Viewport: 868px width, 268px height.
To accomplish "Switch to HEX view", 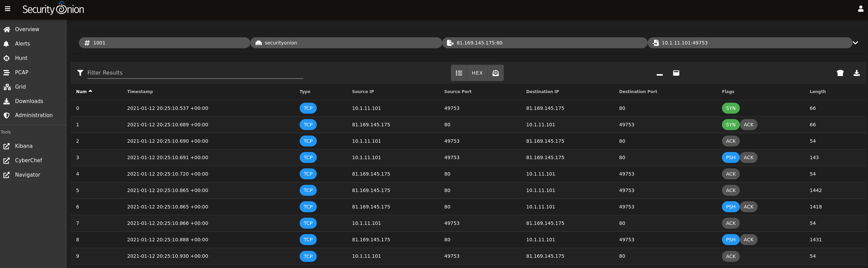I will point(477,73).
